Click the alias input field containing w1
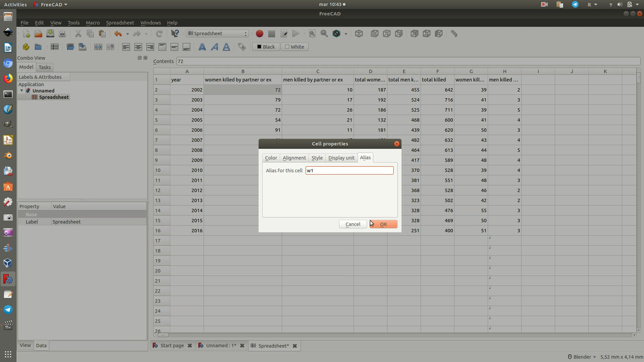The image size is (644, 362). (350, 171)
